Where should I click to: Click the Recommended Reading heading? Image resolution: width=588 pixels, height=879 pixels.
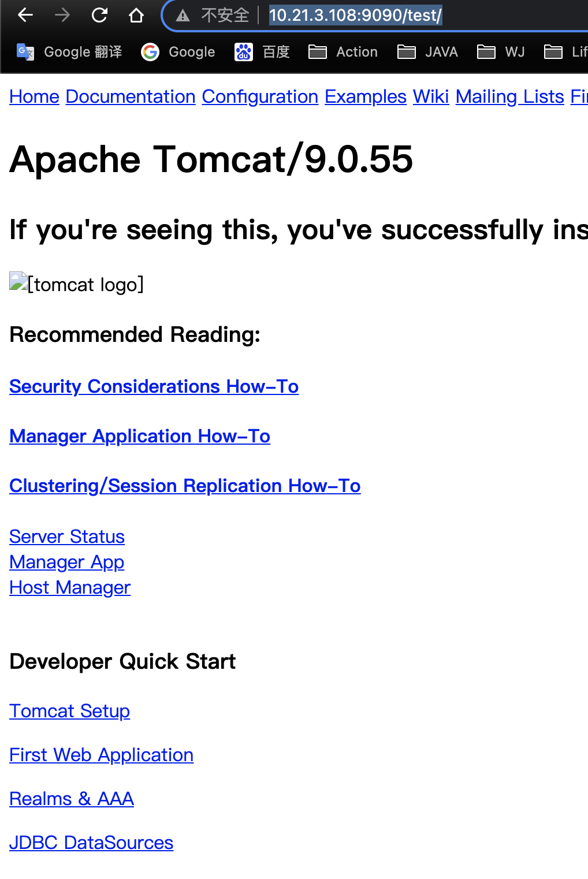[135, 334]
